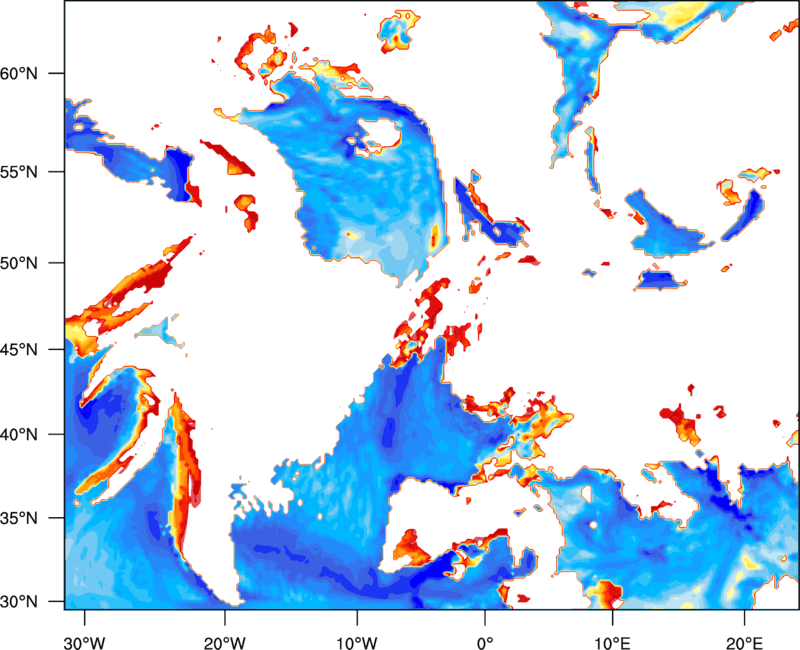
Task: Click the 0° longitude label
Action: (485, 643)
